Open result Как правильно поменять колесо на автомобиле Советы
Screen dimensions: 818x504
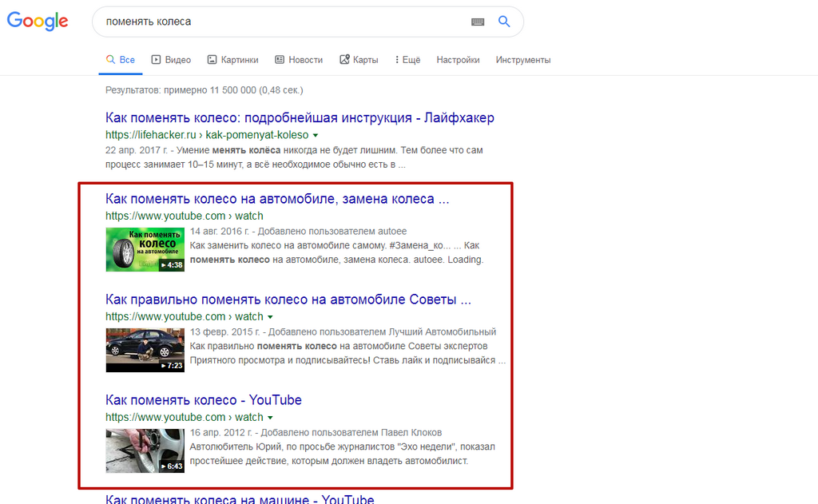[288, 300]
